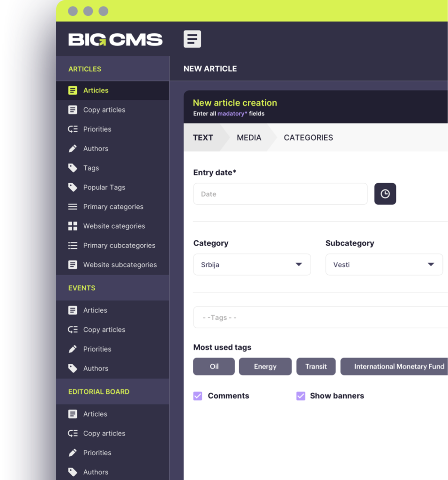Expand the Subcategory dropdown showing Vesti

[x=384, y=264]
